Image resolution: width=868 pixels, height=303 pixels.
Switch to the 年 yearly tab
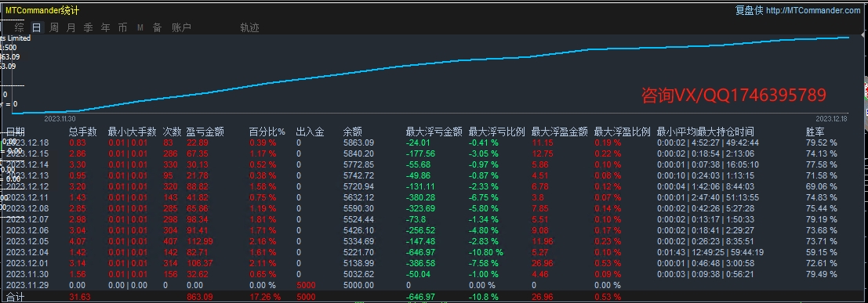tap(105, 27)
